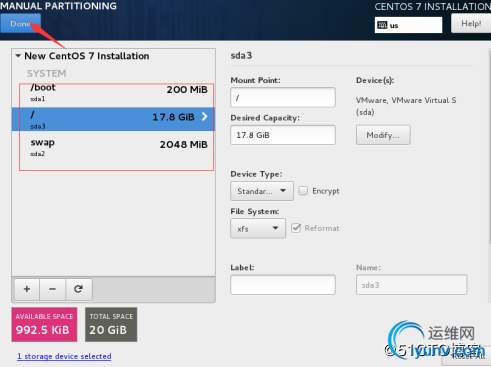Click the Label input field

(x=283, y=285)
